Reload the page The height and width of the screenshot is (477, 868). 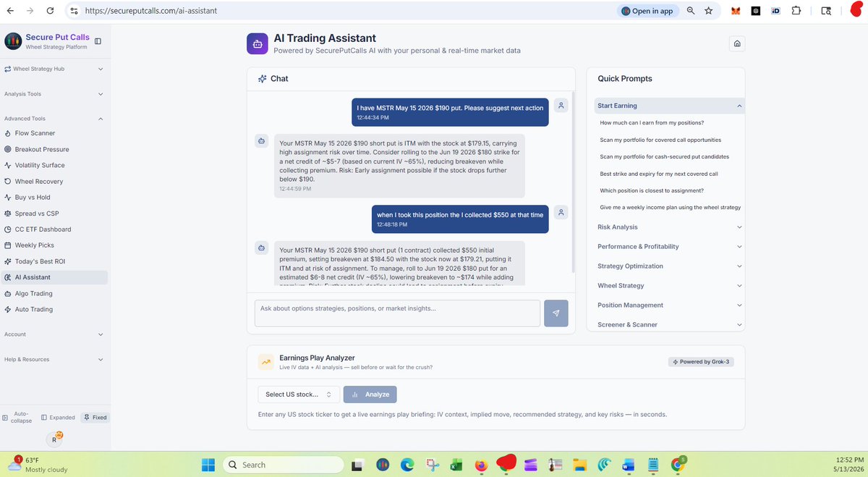50,11
